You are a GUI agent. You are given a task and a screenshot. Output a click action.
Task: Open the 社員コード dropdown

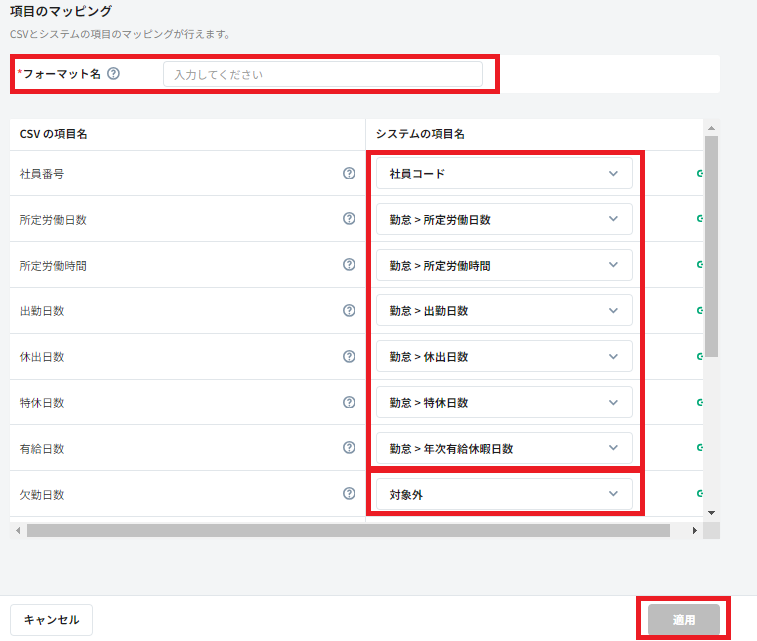[504, 173]
